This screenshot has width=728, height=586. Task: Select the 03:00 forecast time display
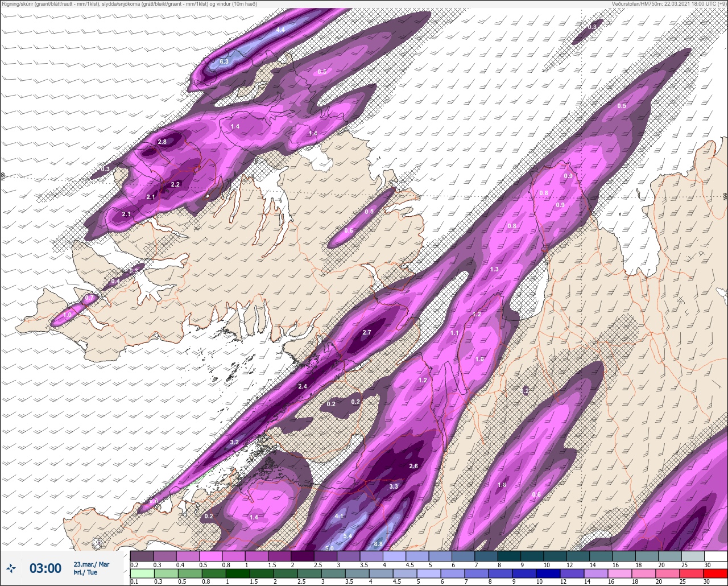[x=45, y=568]
